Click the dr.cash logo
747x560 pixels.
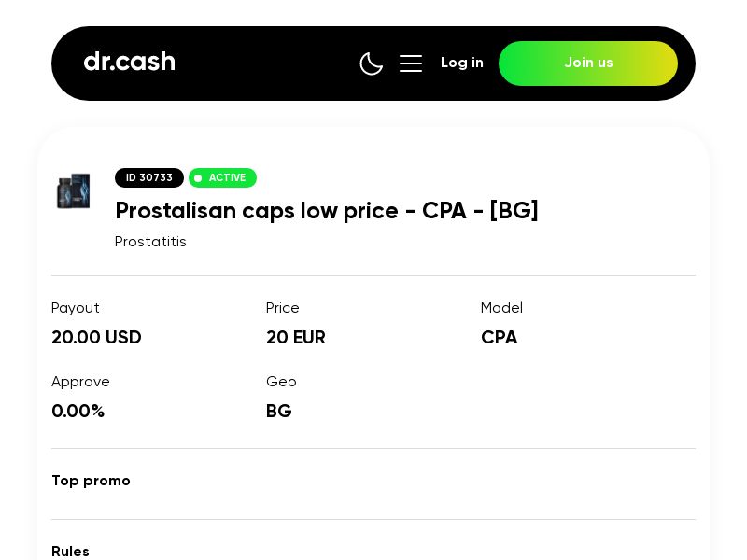click(x=129, y=62)
